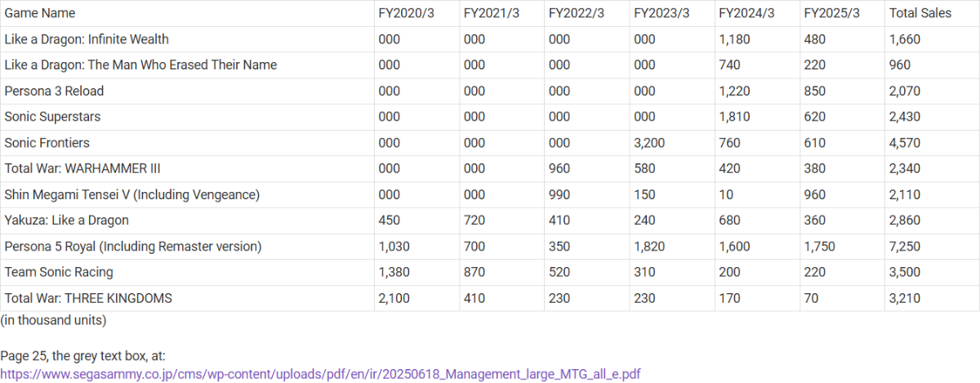This screenshot has height=383, width=980.
Task: Click Team Sonic Racing game name
Action: tap(59, 273)
